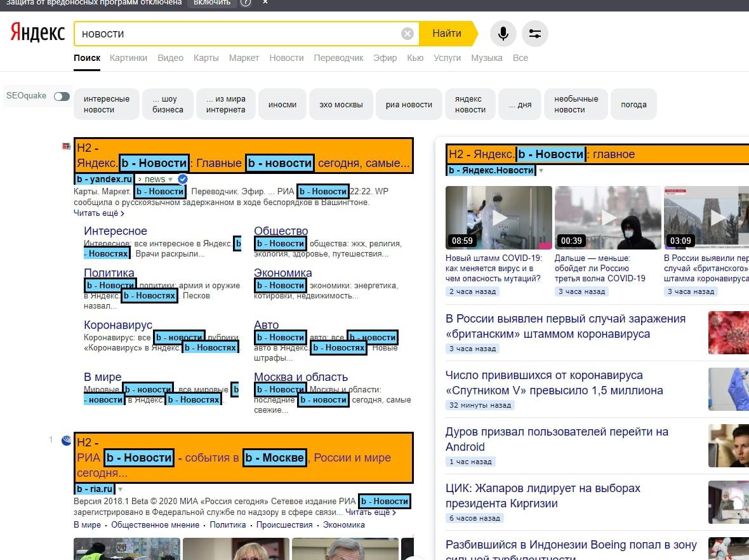The height and width of the screenshot is (560, 749).
Task: Open article about Sputnik V vaccinations
Action: pyautogui.click(x=554, y=383)
